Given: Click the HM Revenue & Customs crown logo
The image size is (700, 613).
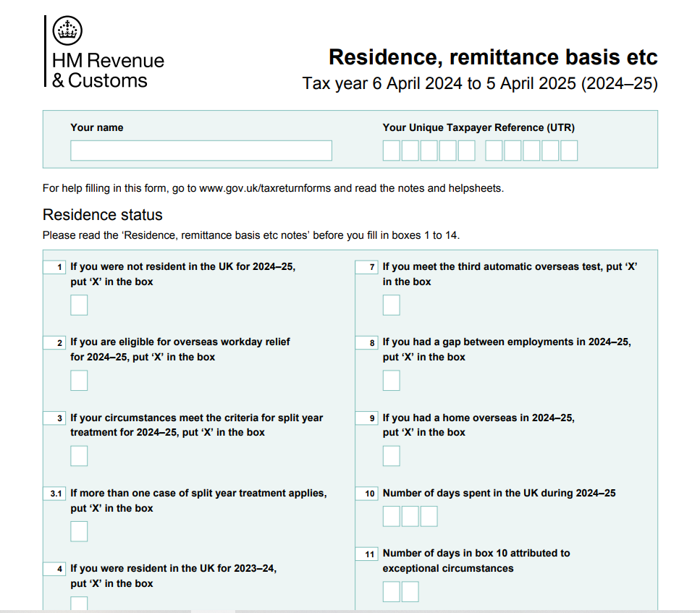Looking at the screenshot, I should 68,30.
